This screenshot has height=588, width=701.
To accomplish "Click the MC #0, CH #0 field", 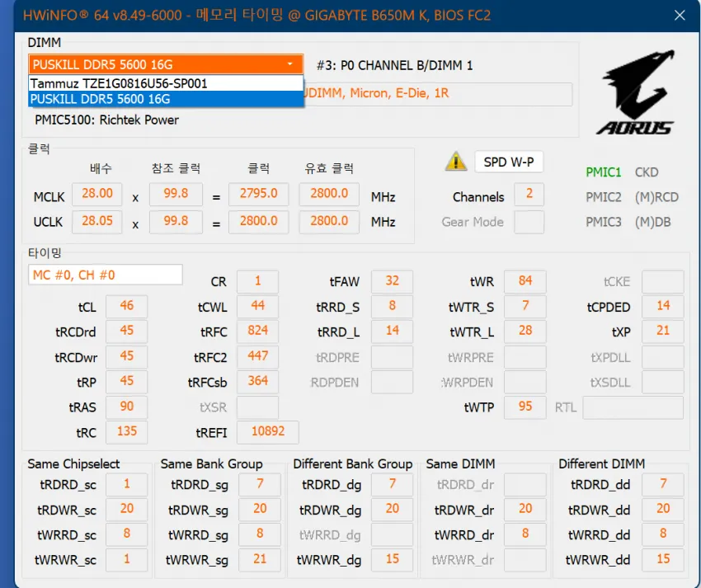I will coord(106,275).
